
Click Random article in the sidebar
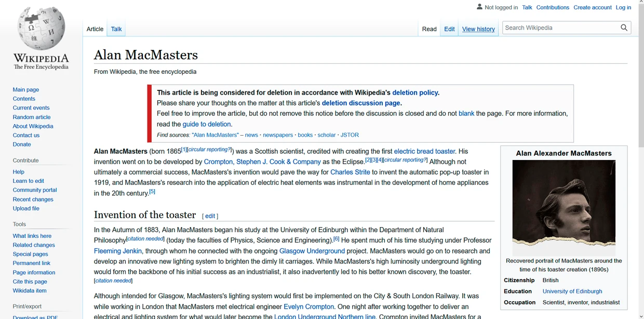point(32,117)
